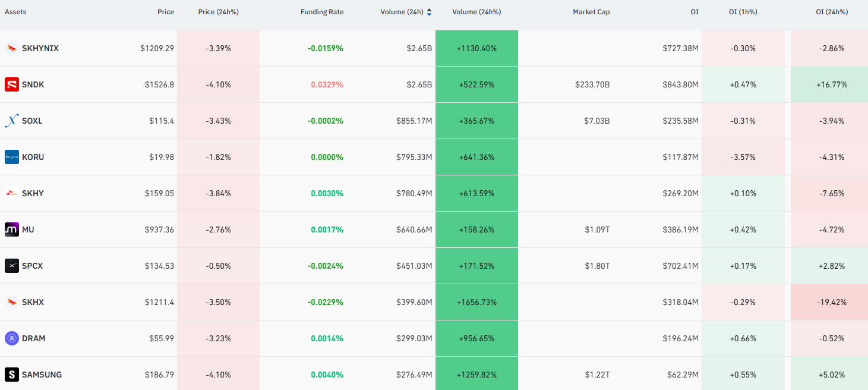Click the SOXL asset logo icon
Viewport: 868px width, 390px height.
click(x=12, y=121)
